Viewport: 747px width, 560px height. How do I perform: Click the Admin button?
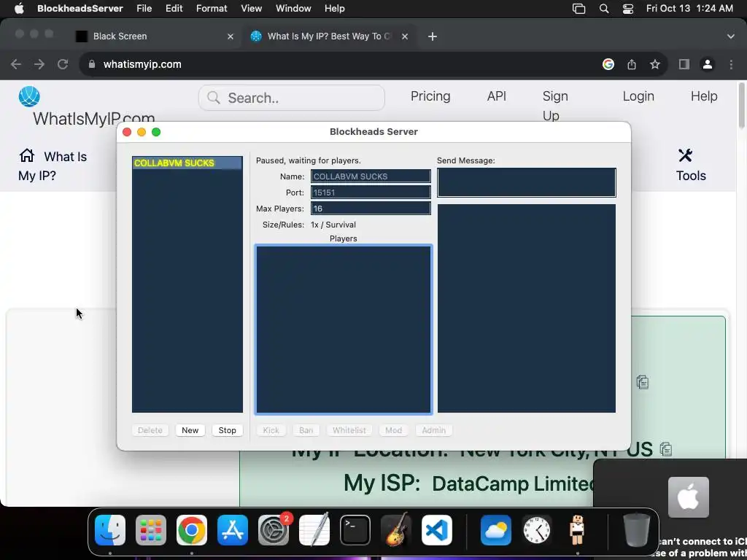coord(433,430)
